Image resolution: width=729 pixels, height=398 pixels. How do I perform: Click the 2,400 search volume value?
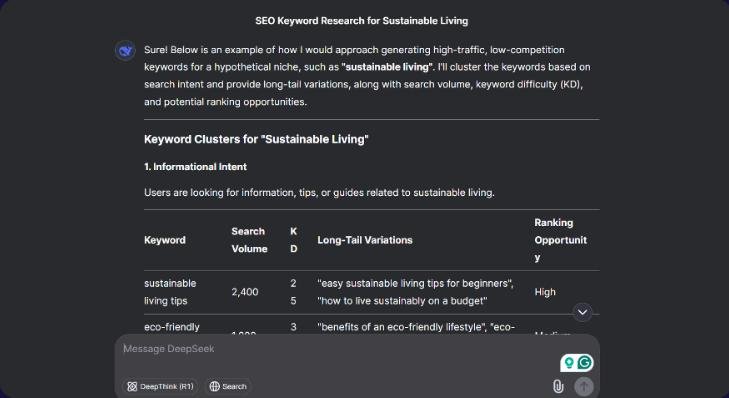coord(245,292)
